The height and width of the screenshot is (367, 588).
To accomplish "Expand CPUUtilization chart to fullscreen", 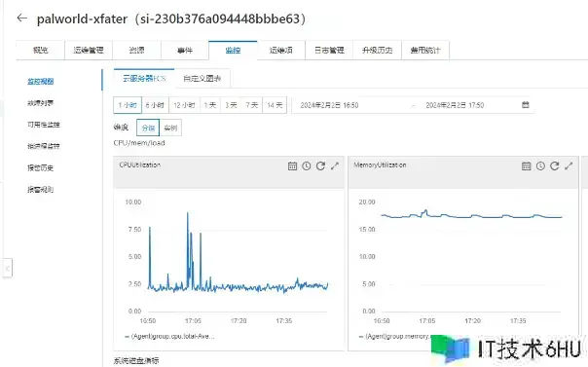I will click(x=335, y=165).
